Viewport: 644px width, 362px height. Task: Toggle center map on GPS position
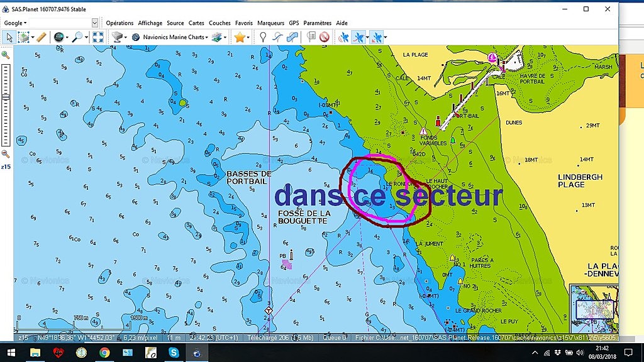click(x=377, y=37)
